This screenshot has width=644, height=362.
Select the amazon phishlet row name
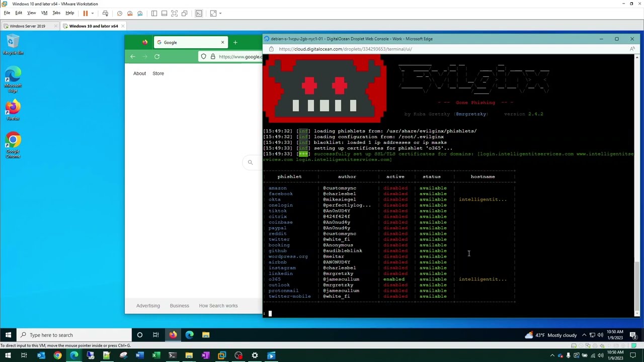[278, 188]
